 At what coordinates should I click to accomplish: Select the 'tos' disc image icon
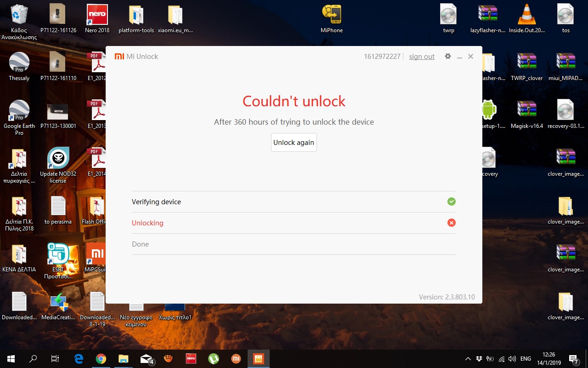tap(566, 19)
